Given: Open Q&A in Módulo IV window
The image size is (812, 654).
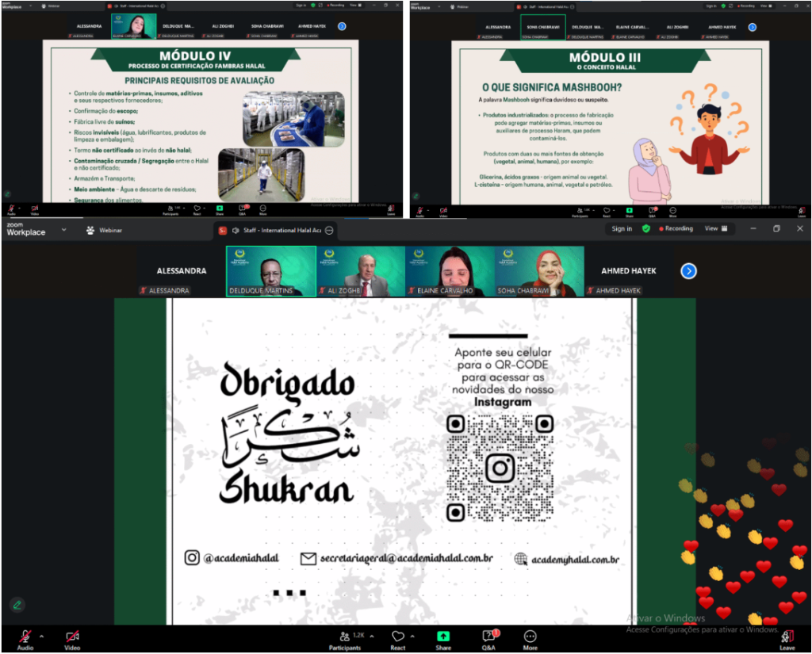Looking at the screenshot, I should click(243, 210).
